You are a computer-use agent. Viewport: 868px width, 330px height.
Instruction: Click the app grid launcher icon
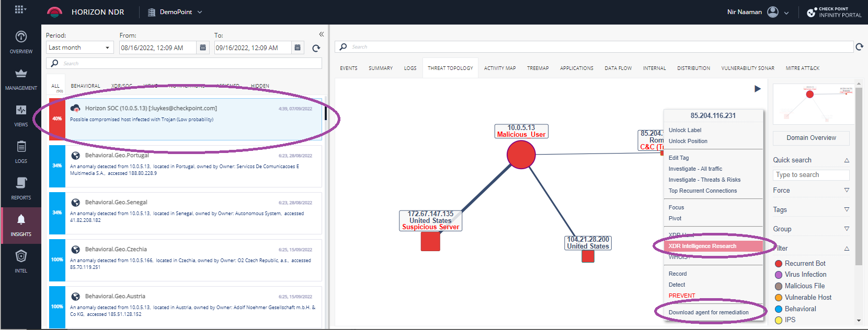click(20, 10)
